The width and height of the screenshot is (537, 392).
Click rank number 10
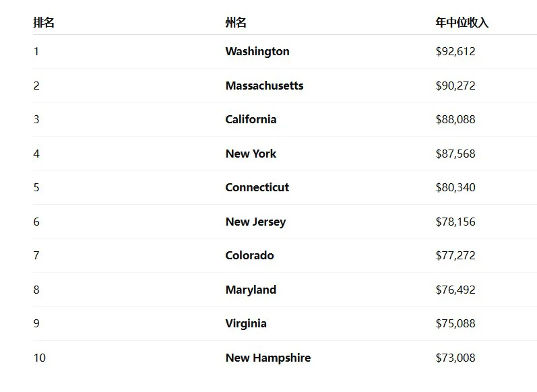[x=40, y=358]
